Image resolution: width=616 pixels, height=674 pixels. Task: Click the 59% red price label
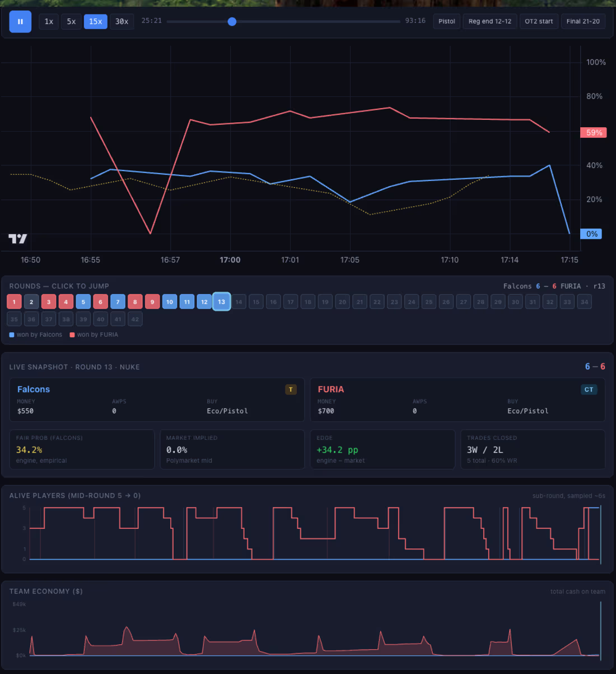click(594, 133)
